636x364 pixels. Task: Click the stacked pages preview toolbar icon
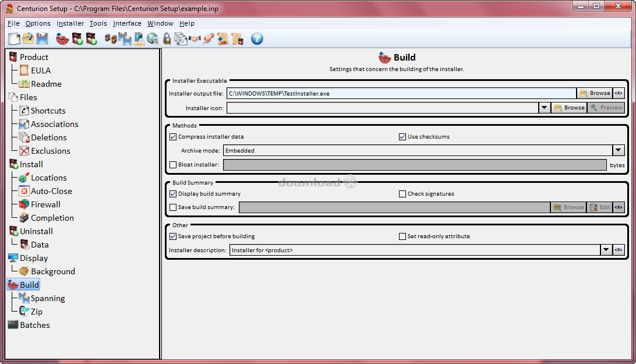click(181, 39)
